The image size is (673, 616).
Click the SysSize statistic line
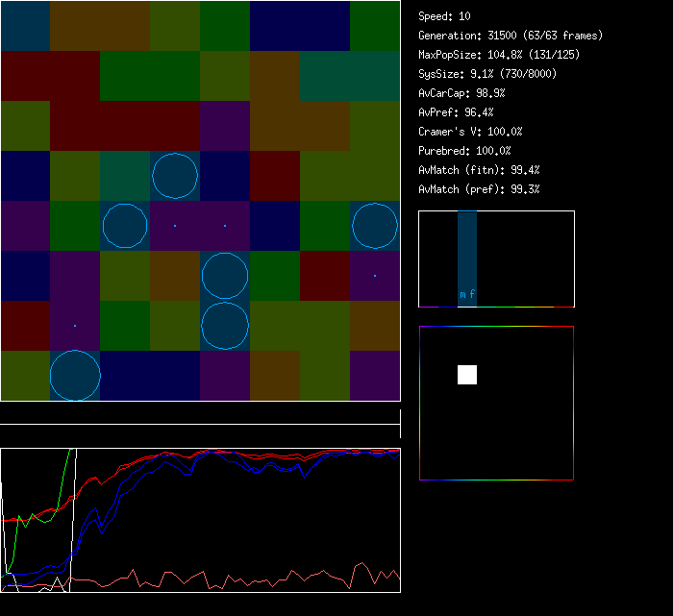pyautogui.click(x=485, y=74)
